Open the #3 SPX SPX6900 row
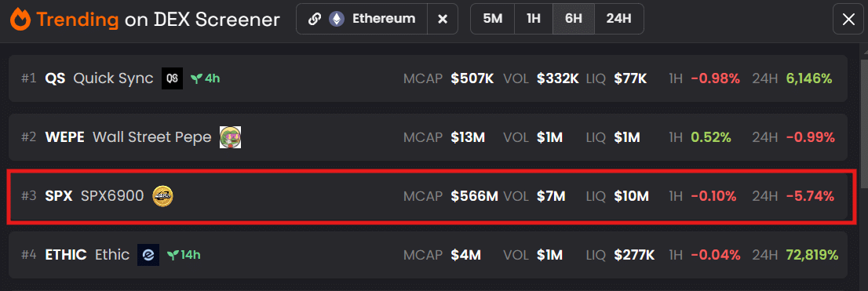 [428, 196]
